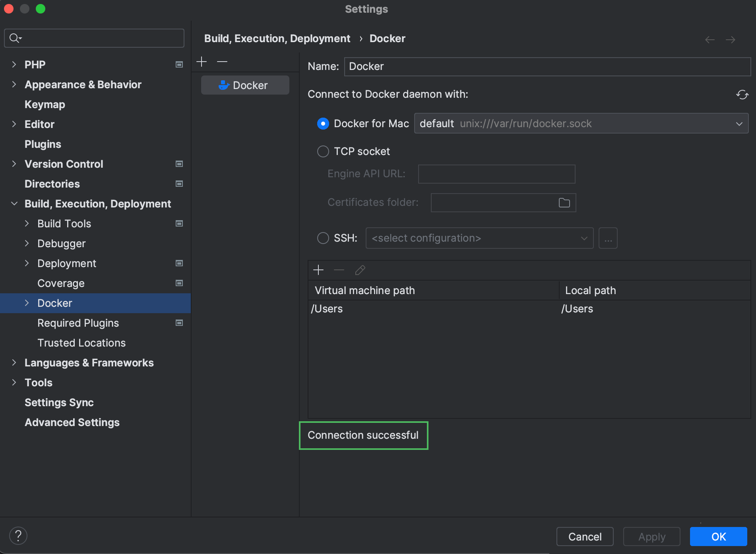Enable the TCP socket connection option

point(323,151)
